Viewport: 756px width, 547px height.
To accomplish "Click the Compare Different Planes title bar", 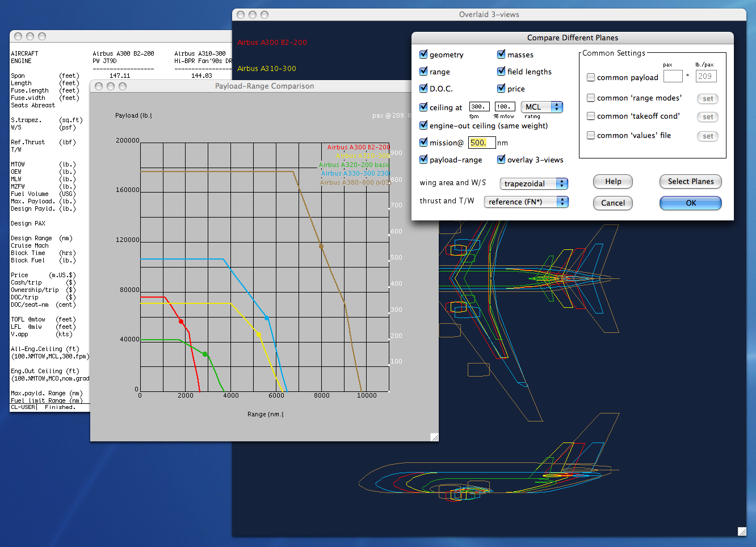I will tap(573, 37).
